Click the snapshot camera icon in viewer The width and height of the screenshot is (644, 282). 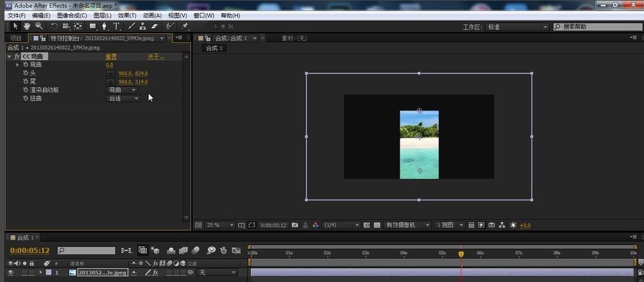[x=294, y=226]
